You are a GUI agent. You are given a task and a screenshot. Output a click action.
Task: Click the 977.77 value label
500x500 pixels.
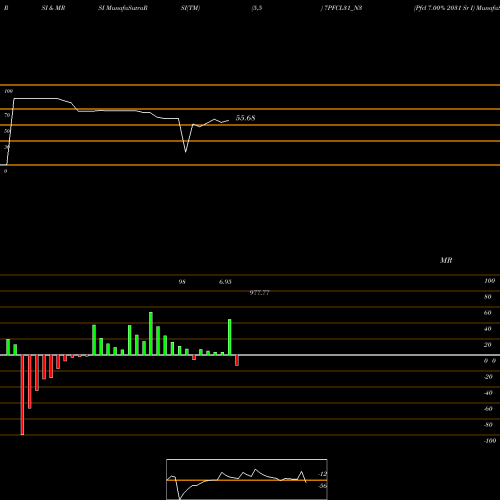(260, 293)
